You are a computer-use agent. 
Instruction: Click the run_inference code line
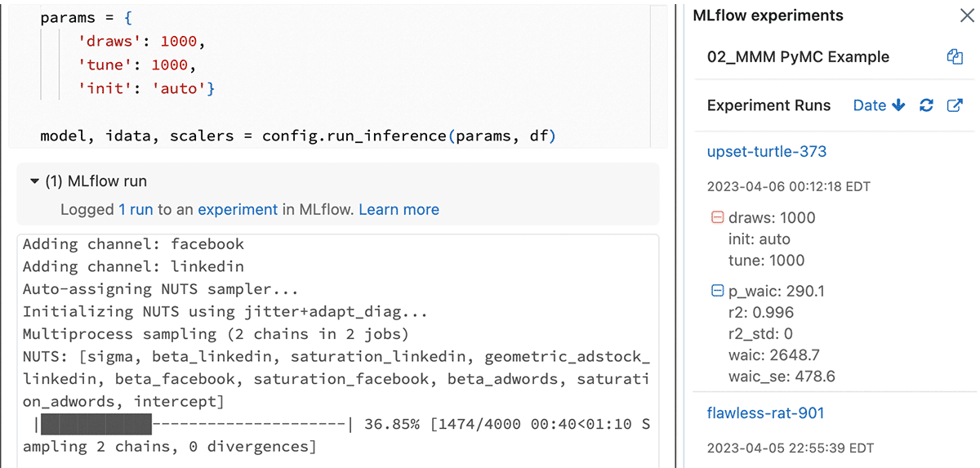(298, 136)
